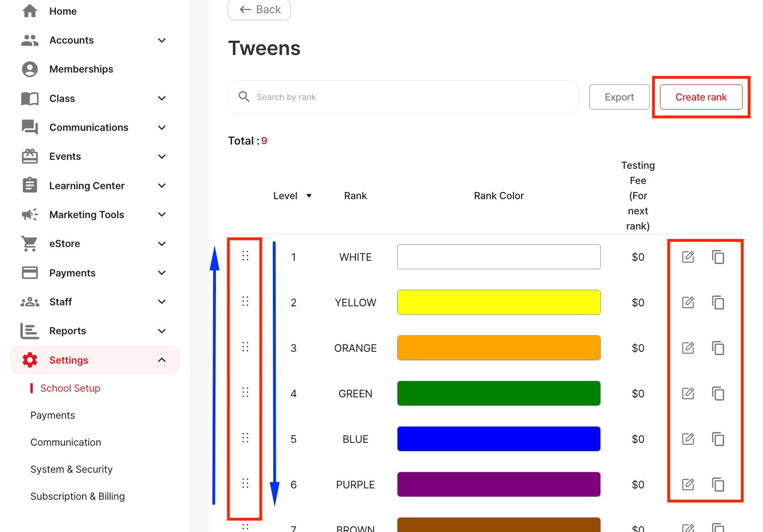Image resolution: width=763 pixels, height=532 pixels.
Task: Select the Memberships icon in the sidebar
Action: point(29,69)
